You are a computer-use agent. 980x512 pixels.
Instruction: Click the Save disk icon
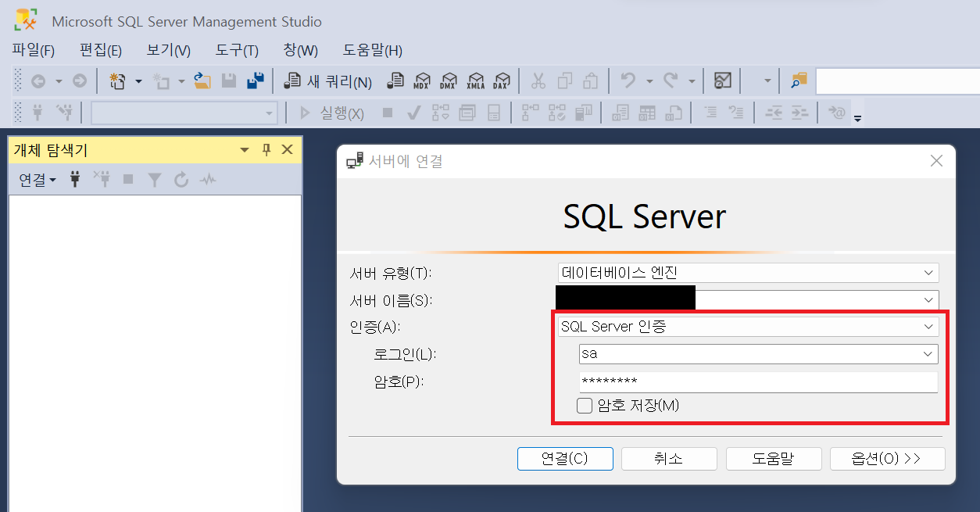point(229,81)
